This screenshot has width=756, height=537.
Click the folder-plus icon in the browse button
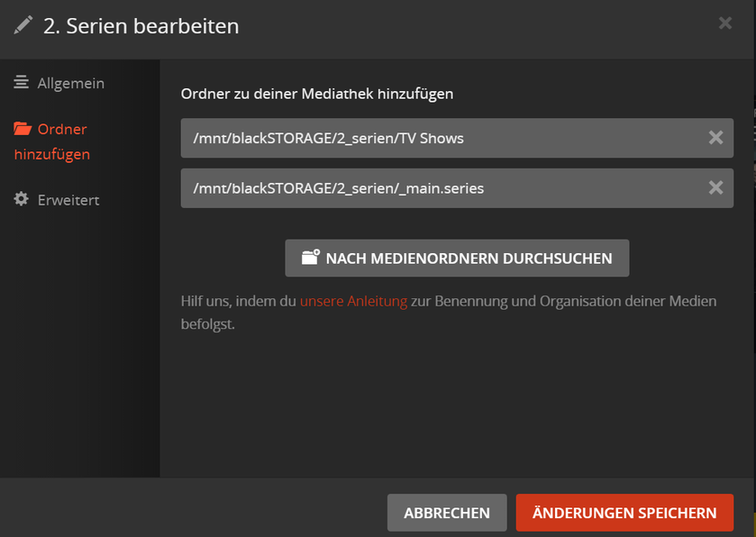[310, 258]
